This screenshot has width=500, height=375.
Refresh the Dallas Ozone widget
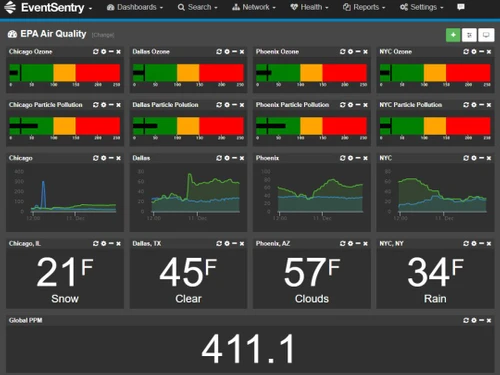[219, 52]
